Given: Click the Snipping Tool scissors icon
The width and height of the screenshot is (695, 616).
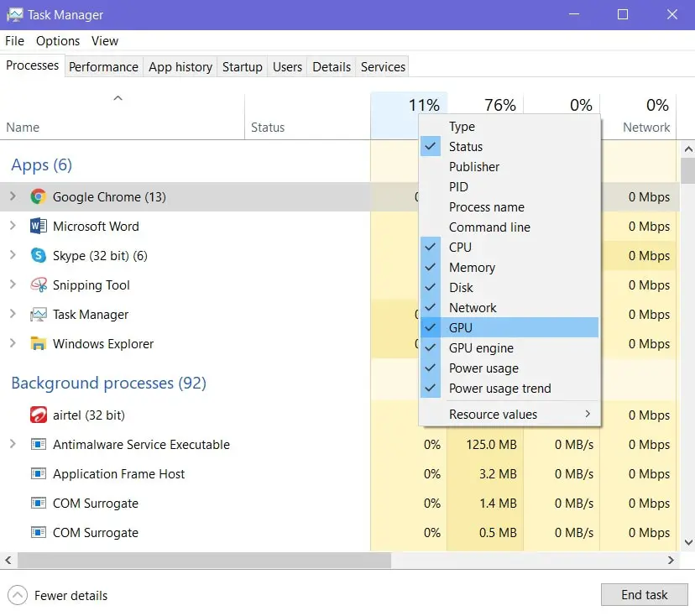Looking at the screenshot, I should coord(39,285).
